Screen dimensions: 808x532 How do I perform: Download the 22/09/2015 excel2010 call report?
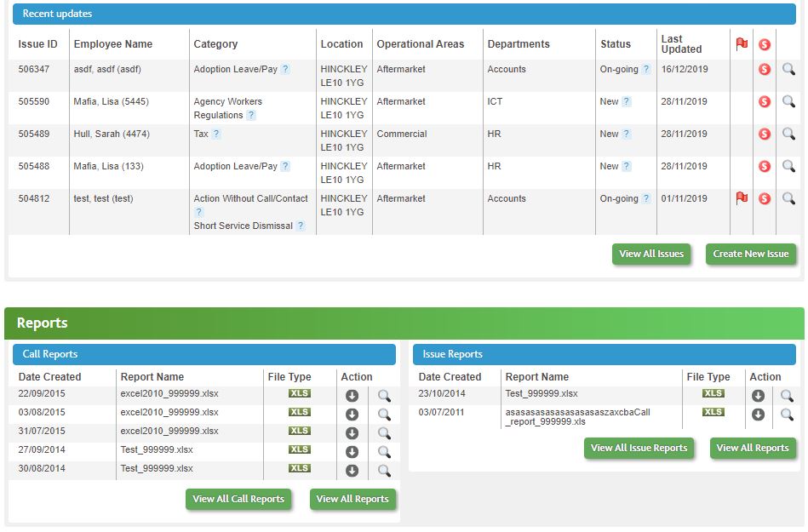click(352, 396)
